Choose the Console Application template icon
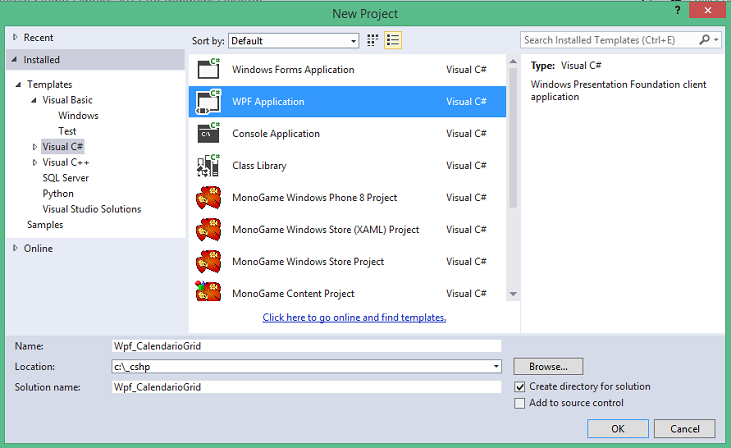Viewport: 731px width, 448px height. click(208, 133)
